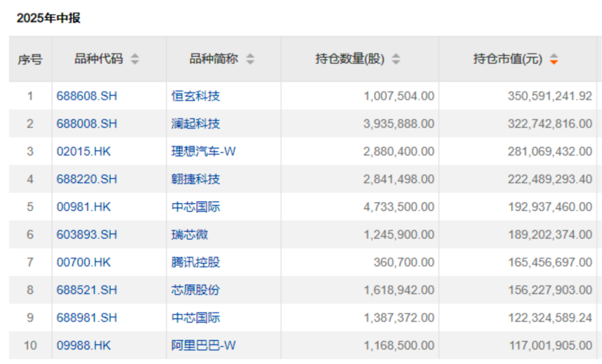The height and width of the screenshot is (364, 602).
Task: Open 翱捷科技 stock name link
Action: coord(196,179)
